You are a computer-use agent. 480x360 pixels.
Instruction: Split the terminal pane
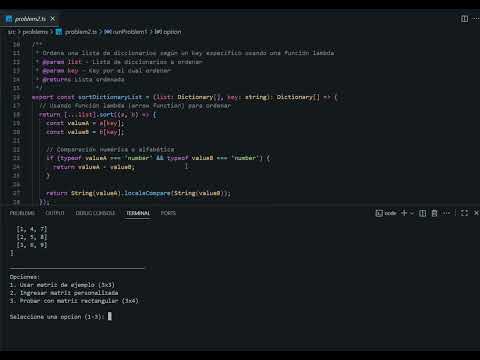(x=422, y=213)
